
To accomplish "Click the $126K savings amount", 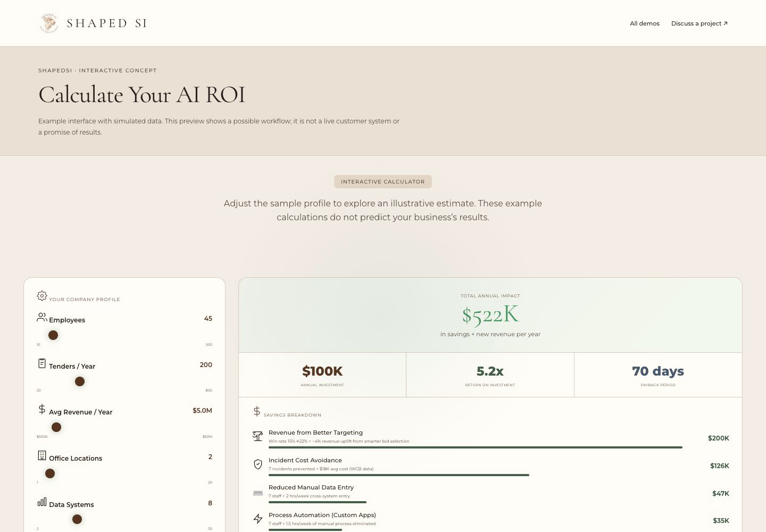I will (x=719, y=466).
